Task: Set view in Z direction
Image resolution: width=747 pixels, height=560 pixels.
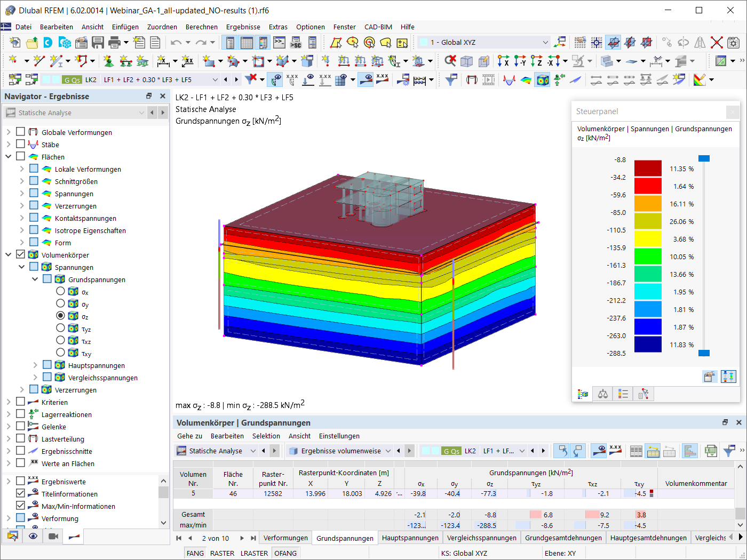Action: 536,61
